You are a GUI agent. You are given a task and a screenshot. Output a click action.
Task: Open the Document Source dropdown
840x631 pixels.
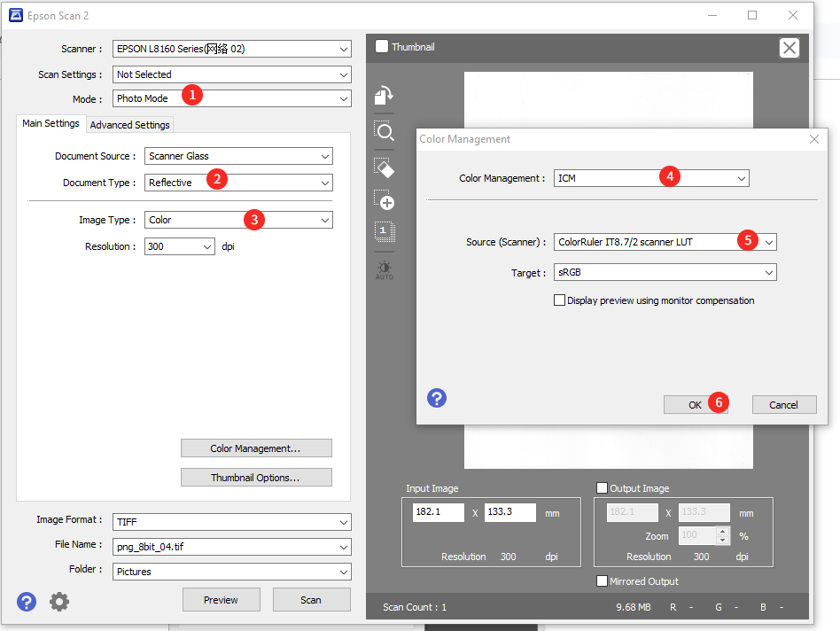[x=238, y=156]
